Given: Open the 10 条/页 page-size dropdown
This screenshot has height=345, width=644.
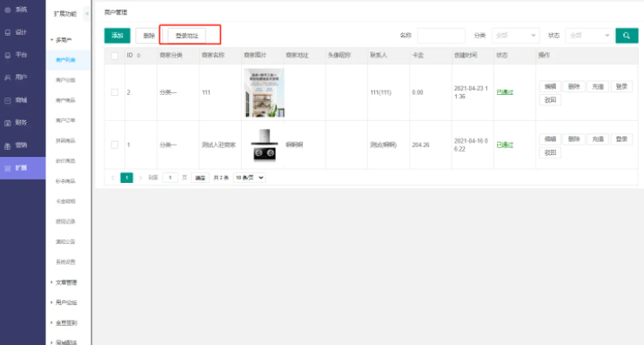Looking at the screenshot, I should [x=249, y=178].
